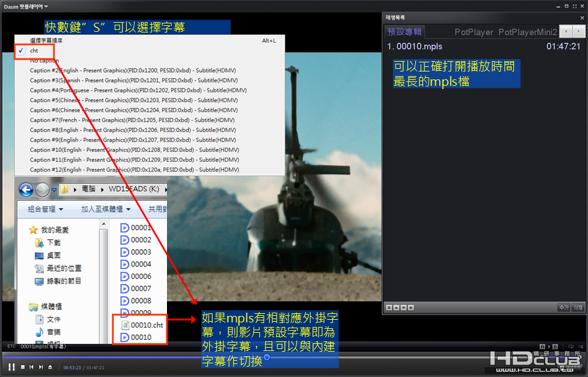Skip to the next track
This screenshot has width=588, height=377.
41,367
